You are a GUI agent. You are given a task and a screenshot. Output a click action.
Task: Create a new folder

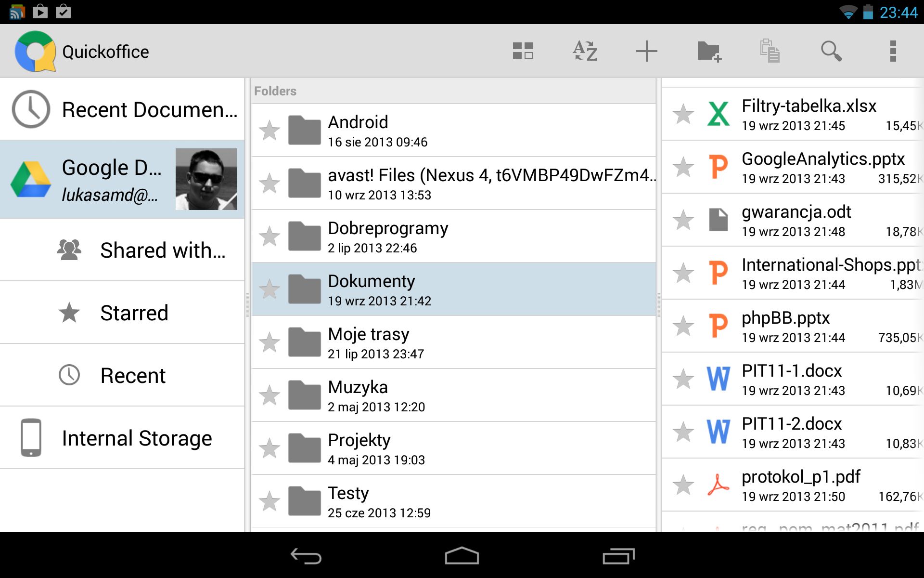coord(709,51)
